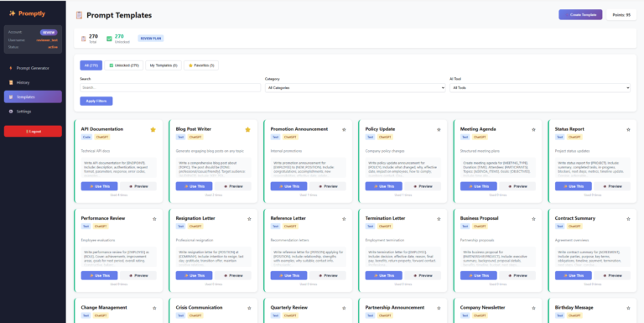644x323 pixels.
Task: Preview the Blog Post Writer template
Action: tap(233, 186)
